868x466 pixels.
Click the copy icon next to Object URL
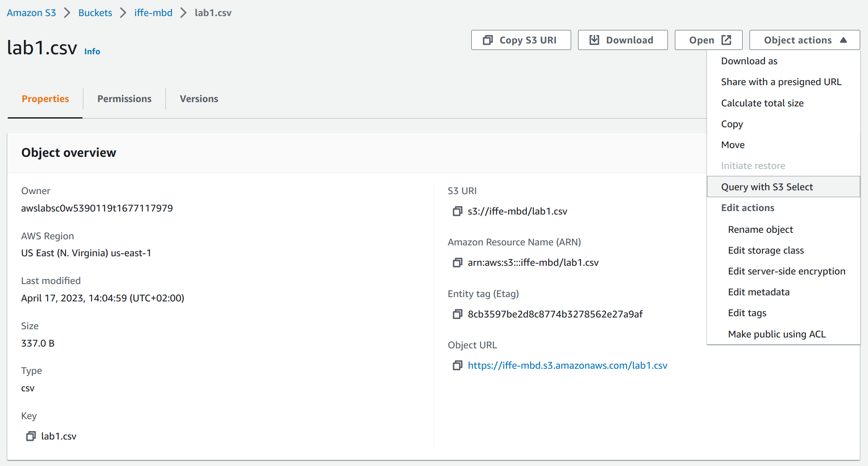tap(457, 365)
